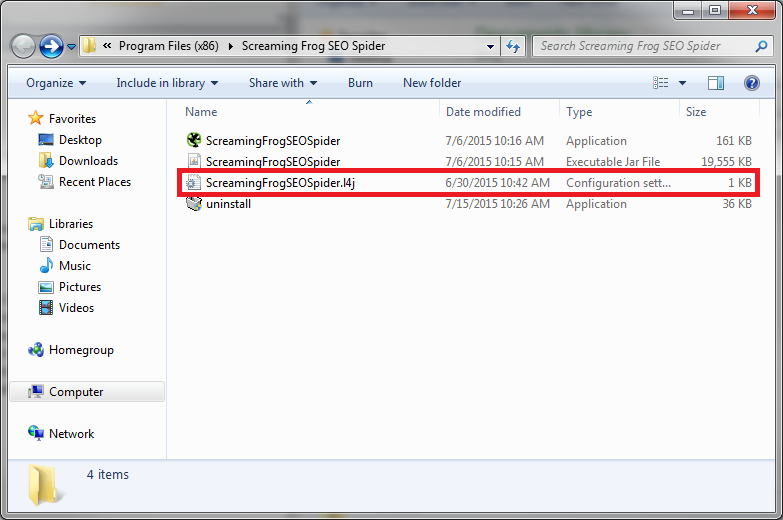Click the large folder icon in details pane
Viewport: 783px width, 520px height.
pos(46,485)
